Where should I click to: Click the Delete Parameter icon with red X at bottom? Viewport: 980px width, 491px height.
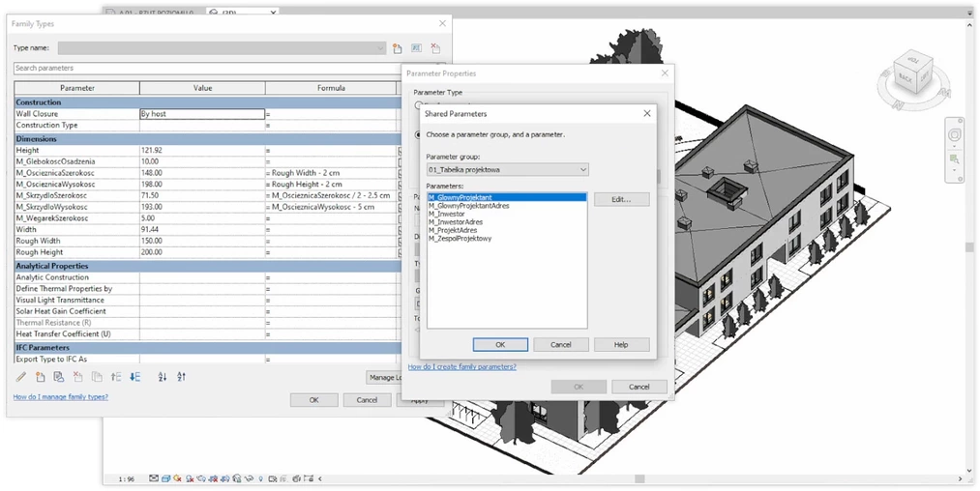[77, 377]
